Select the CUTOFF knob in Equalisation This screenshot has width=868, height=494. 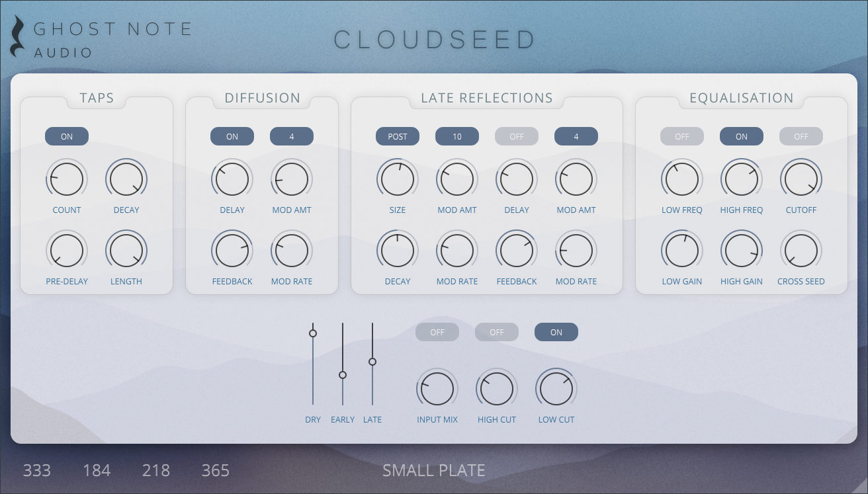pos(801,179)
